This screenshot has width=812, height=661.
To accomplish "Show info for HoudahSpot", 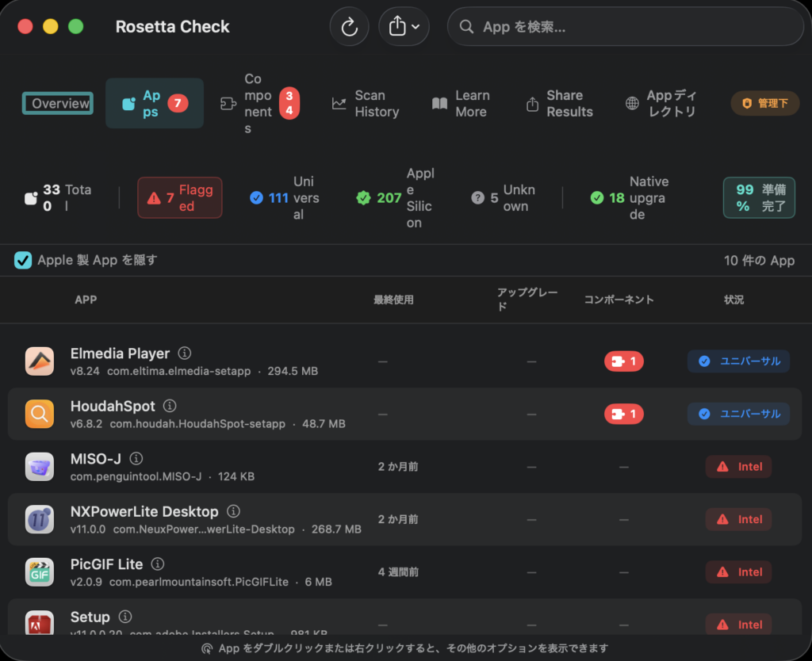I will 170,406.
